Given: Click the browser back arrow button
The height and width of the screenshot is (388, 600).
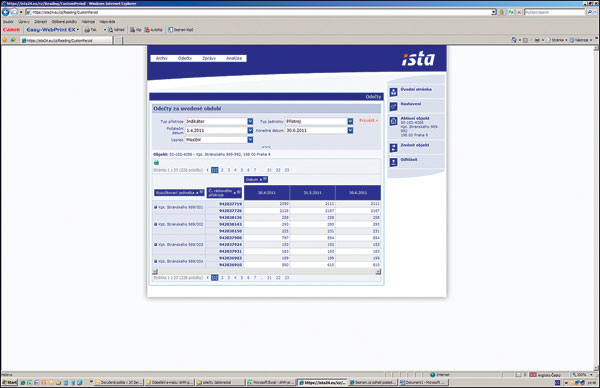Looking at the screenshot, I should [5, 12].
